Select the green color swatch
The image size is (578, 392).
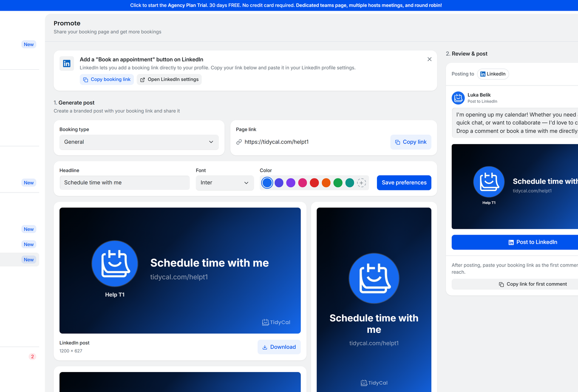point(338,183)
